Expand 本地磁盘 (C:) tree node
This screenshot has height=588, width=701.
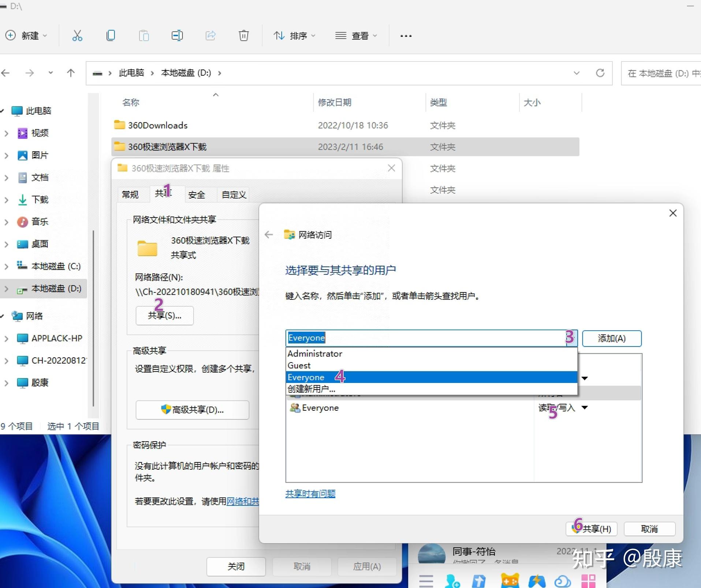[x=6, y=267]
